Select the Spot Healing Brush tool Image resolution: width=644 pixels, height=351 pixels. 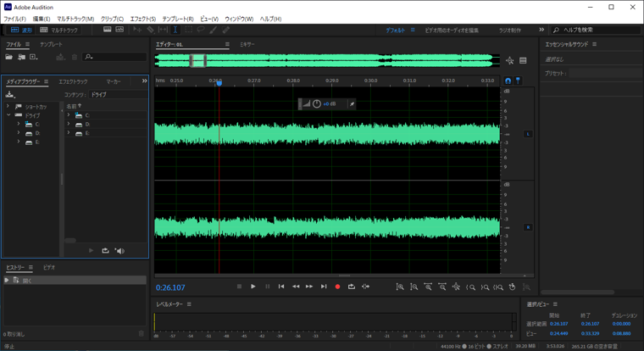coord(226,30)
